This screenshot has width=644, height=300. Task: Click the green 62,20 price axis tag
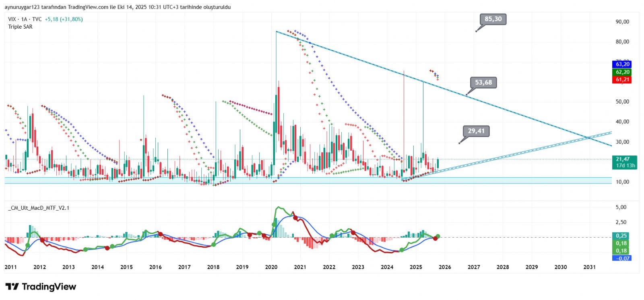tap(622, 72)
